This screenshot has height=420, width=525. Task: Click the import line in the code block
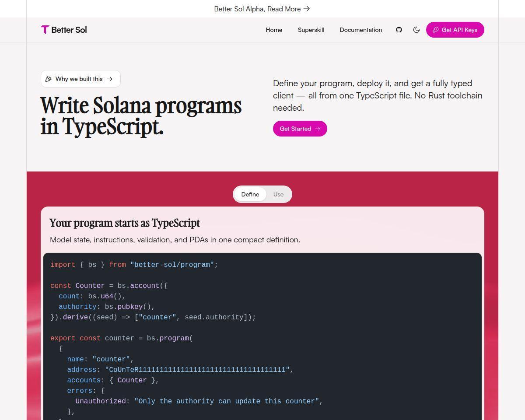(x=134, y=265)
